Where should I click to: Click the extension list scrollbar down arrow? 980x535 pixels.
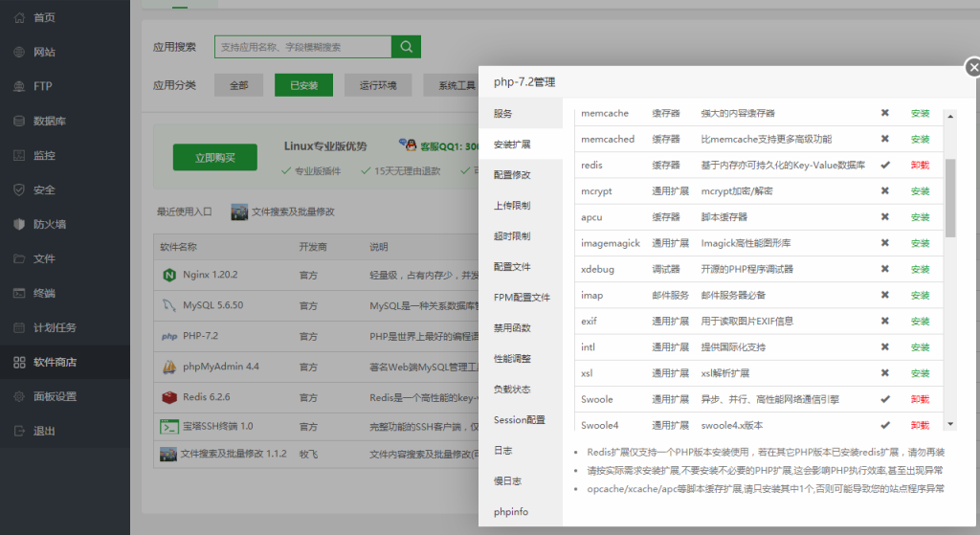[x=949, y=423]
